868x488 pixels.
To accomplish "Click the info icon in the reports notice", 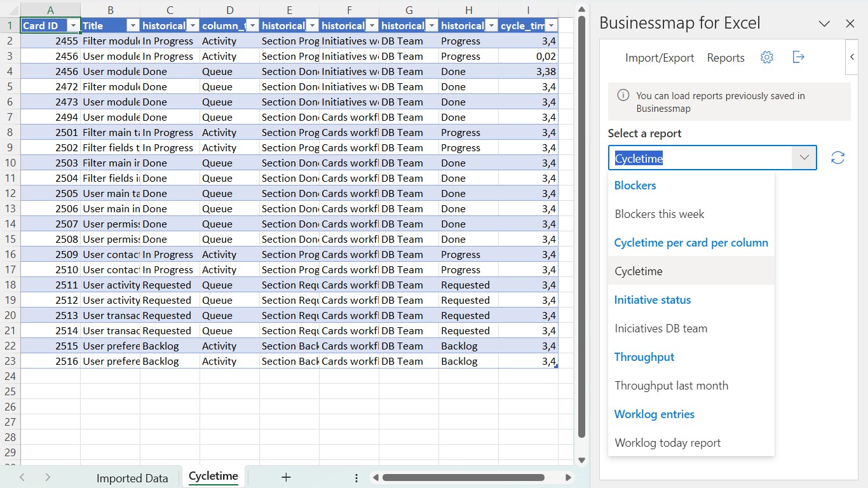I will click(624, 95).
